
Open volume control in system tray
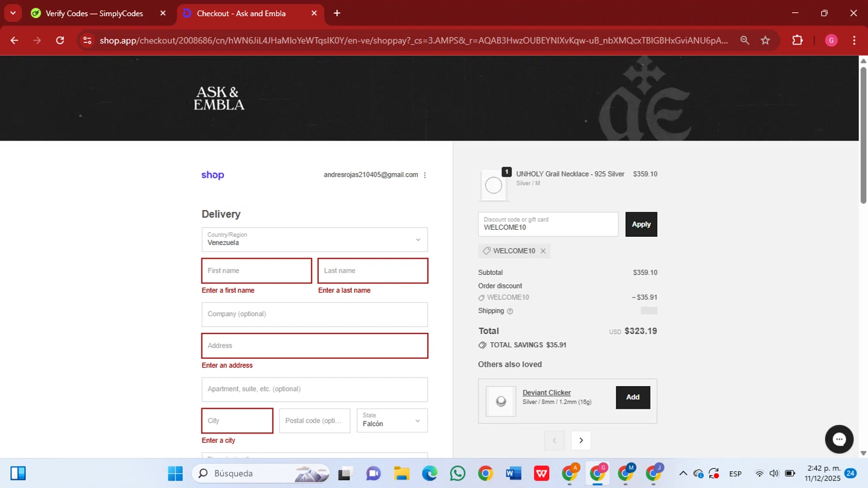(774, 474)
